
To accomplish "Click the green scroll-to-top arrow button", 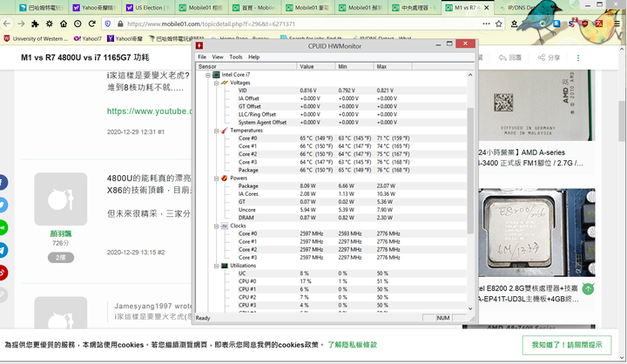I will click(x=588, y=288).
